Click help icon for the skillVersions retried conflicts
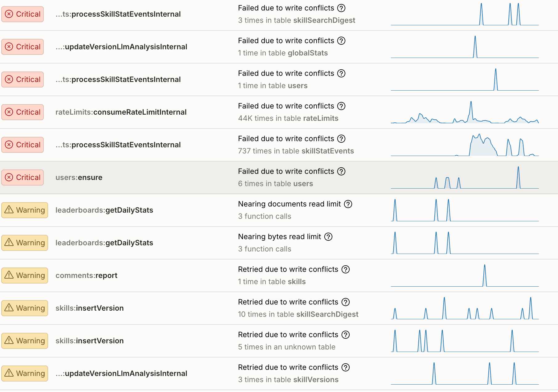The width and height of the screenshot is (558, 392). (x=346, y=367)
